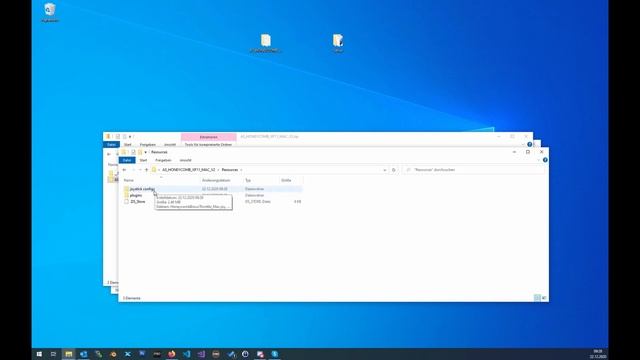Expand the address bar history dropdown
This screenshot has width=640, height=360.
[x=384, y=170]
